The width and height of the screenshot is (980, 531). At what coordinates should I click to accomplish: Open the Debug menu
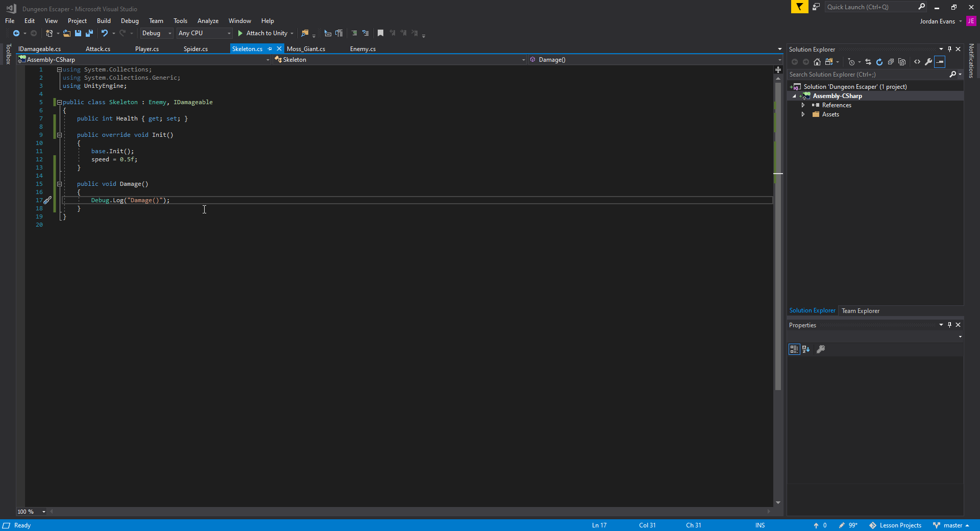(130, 20)
